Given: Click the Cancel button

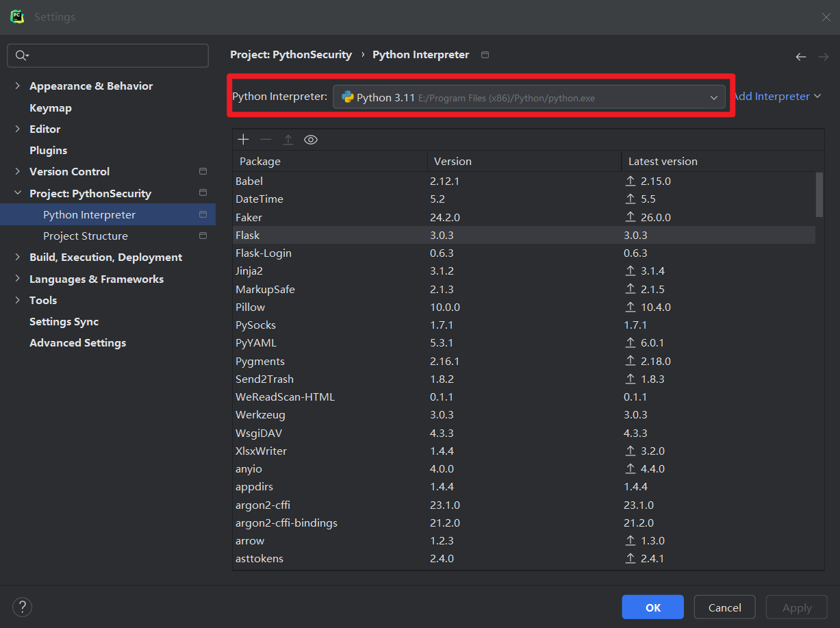Looking at the screenshot, I should point(724,607).
